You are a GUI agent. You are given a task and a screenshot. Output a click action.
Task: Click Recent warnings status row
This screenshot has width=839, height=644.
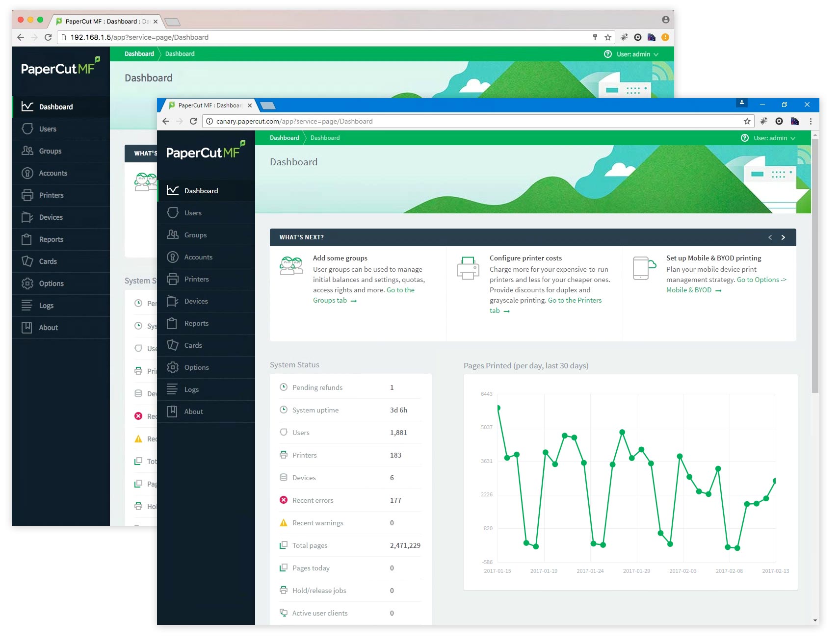pyautogui.click(x=350, y=523)
